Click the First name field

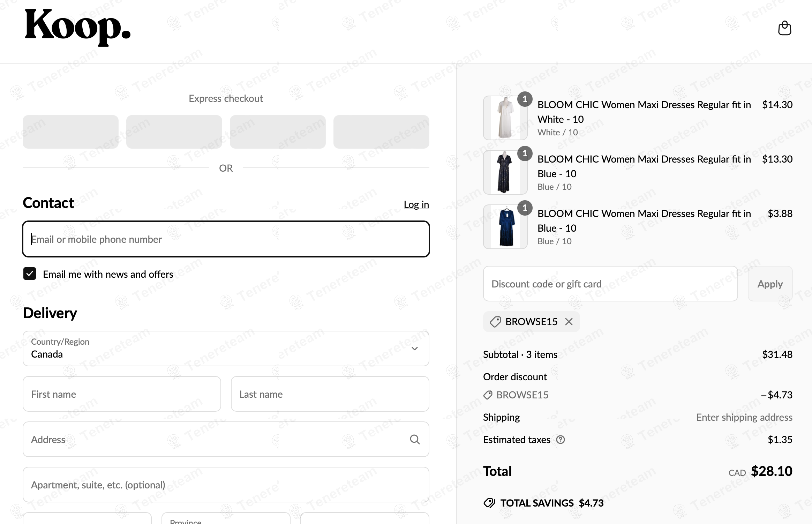coord(122,394)
